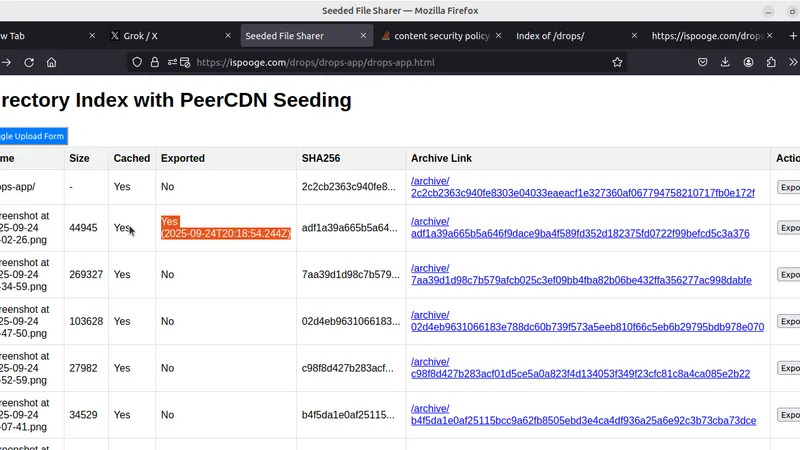Click the Toggle Upload Form button
800x450 pixels.
click(32, 136)
